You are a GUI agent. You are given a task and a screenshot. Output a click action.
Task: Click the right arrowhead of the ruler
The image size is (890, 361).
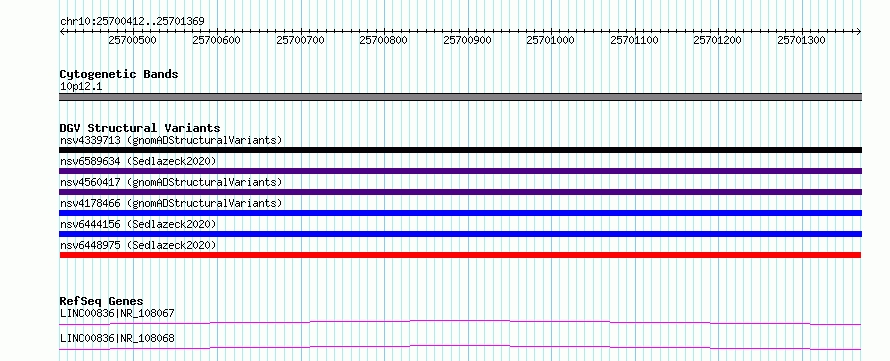(859, 31)
